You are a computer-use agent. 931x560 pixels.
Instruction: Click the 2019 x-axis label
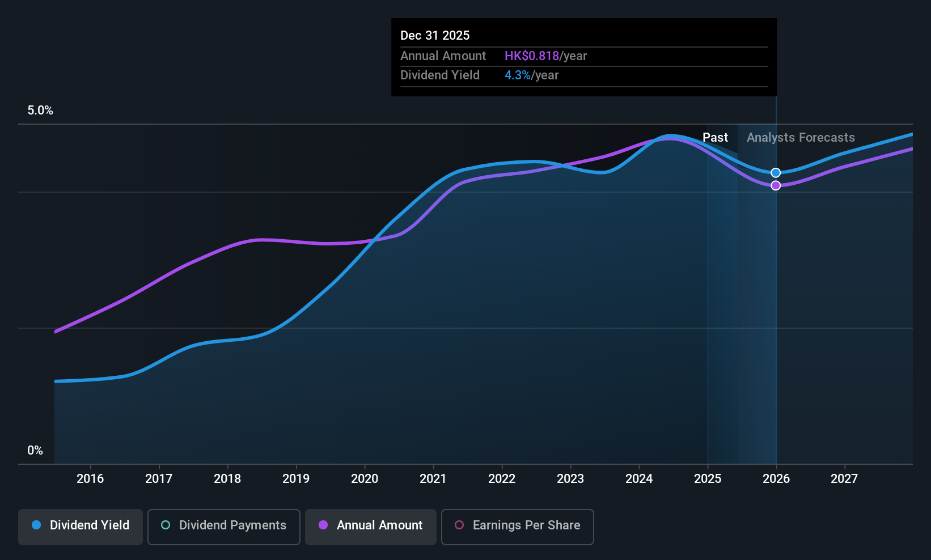tap(296, 479)
